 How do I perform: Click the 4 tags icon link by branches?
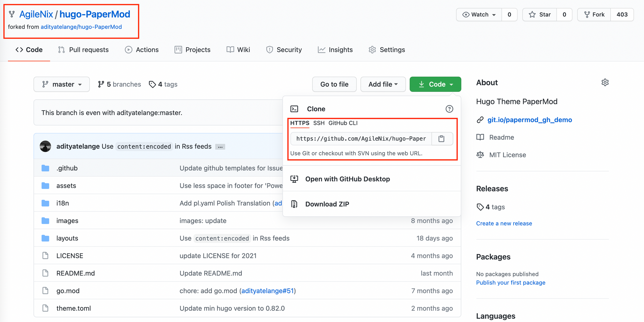coord(163,84)
